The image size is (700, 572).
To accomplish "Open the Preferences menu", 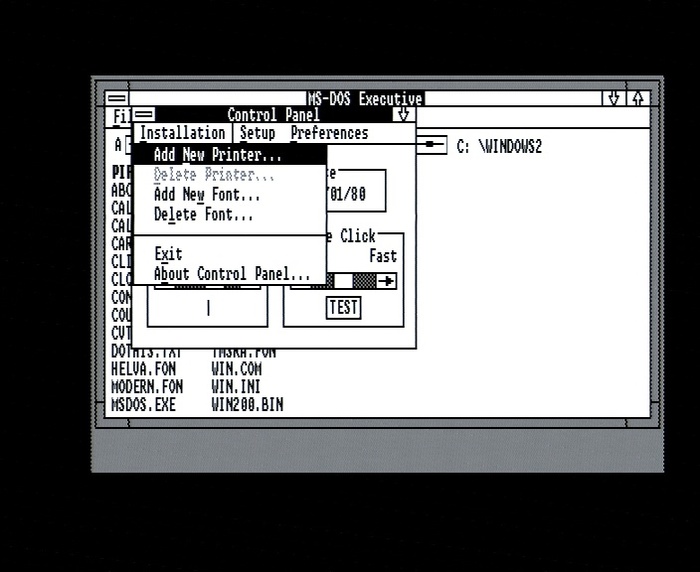I will 329,133.
